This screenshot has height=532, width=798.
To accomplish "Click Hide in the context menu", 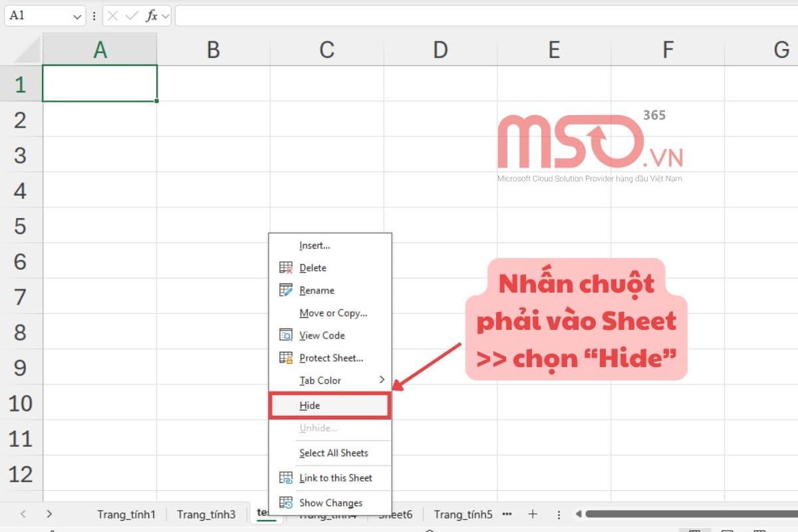I will click(330, 406).
